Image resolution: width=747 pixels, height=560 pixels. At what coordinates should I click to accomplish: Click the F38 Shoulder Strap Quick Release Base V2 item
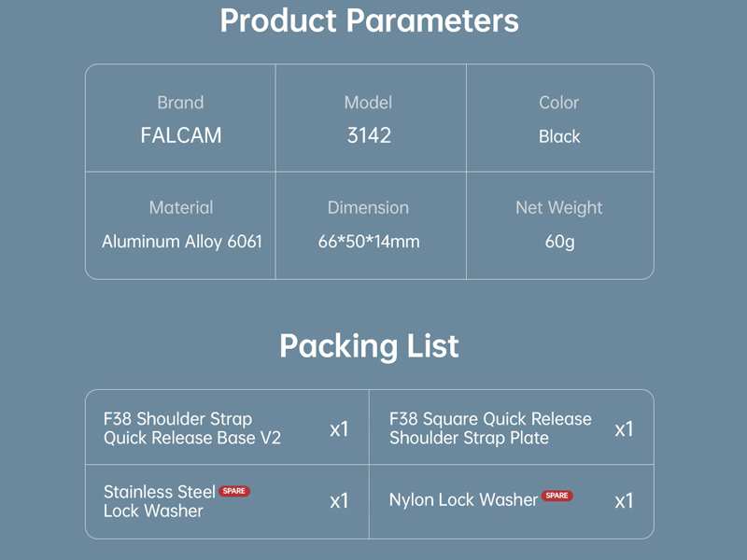point(191,428)
